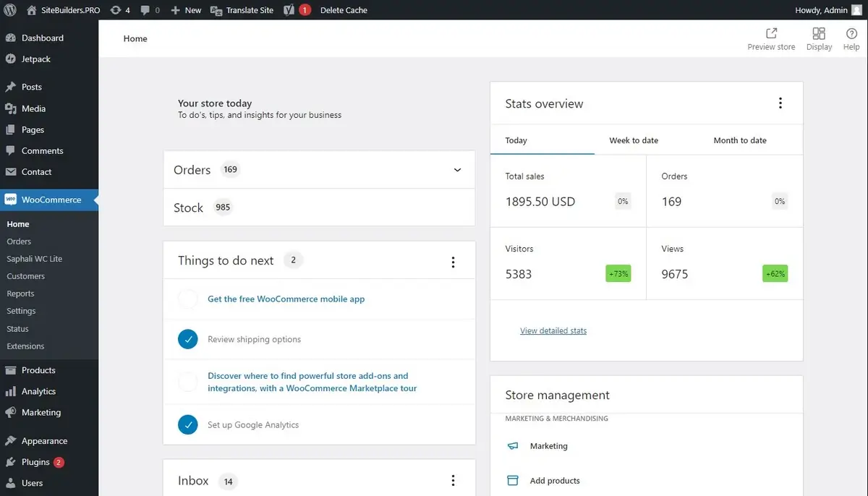
Task: Toggle the Review shipping options checkmark
Action: 188,339
